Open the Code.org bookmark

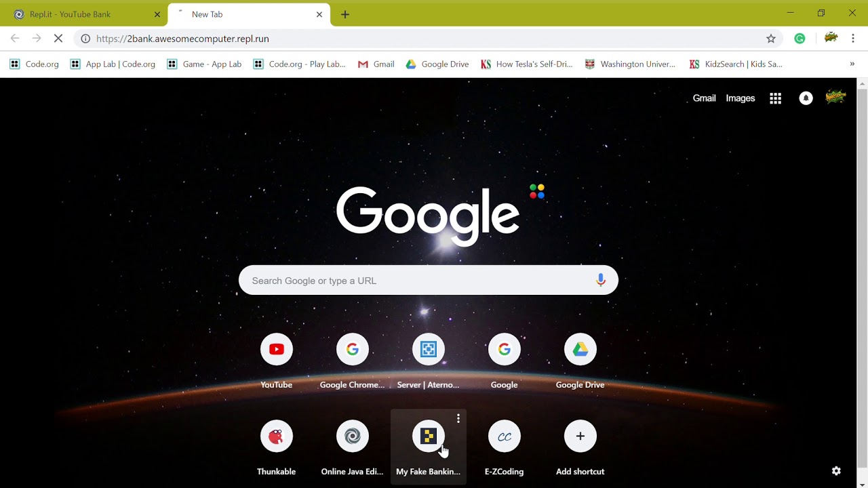35,64
